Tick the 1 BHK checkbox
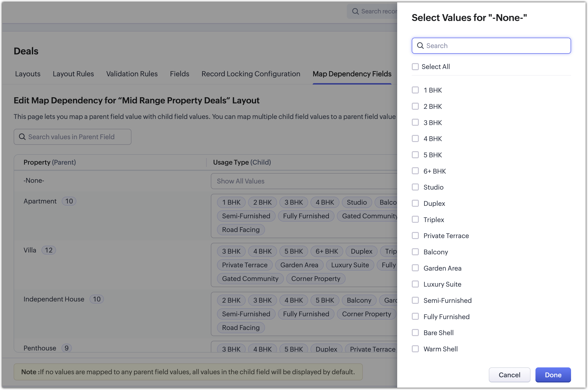The image size is (588, 390). [x=415, y=90]
